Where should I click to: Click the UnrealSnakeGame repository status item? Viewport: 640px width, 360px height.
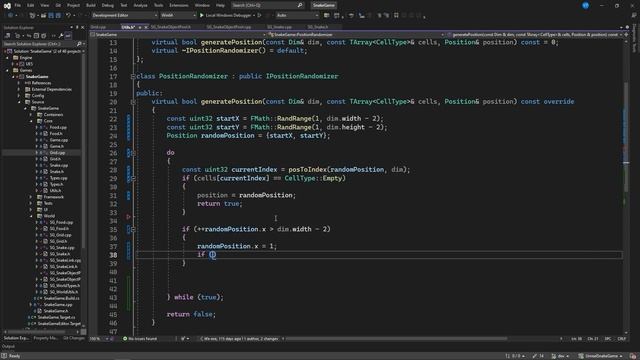coord(600,356)
